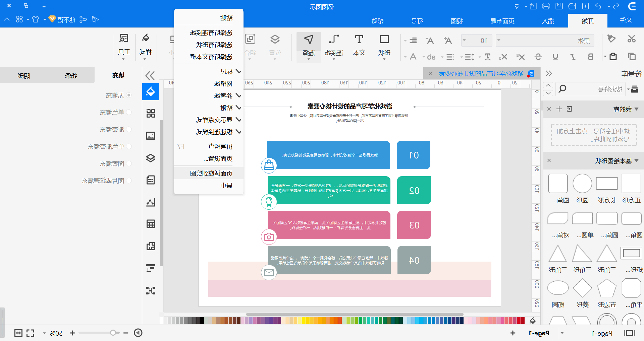The height and width of the screenshot is (341, 644).
Task: Close the 游戏化学习产品 document tab
Action: (431, 73)
